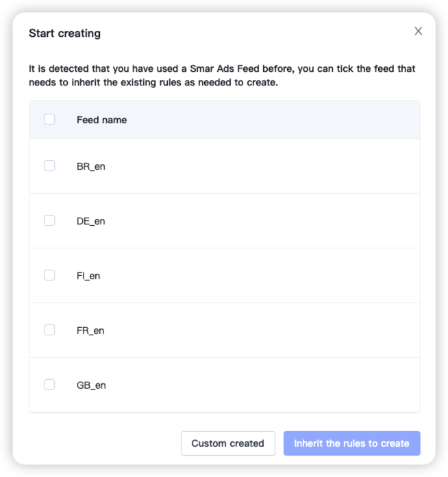The height and width of the screenshot is (477, 448).
Task: Tick the select-all checkbox beside Feed name
Action: [x=49, y=119]
